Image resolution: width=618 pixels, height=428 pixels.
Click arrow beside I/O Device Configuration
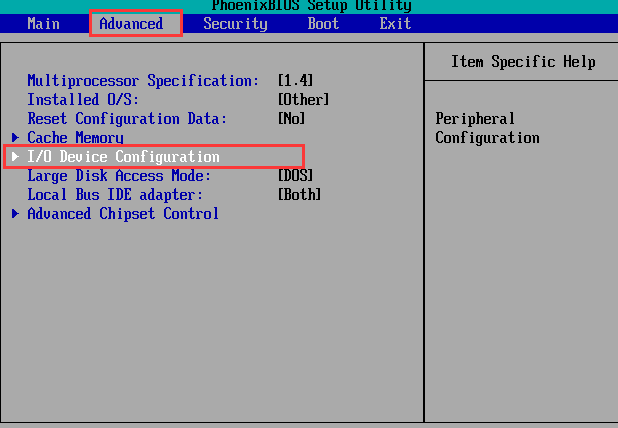[x=15, y=157]
